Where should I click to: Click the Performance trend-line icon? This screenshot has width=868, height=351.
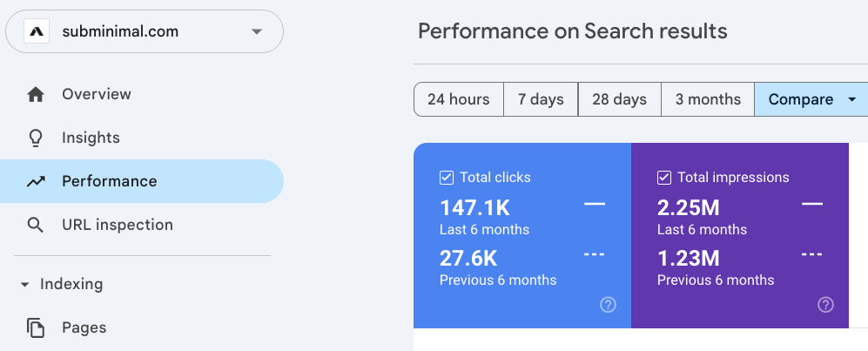coord(36,181)
